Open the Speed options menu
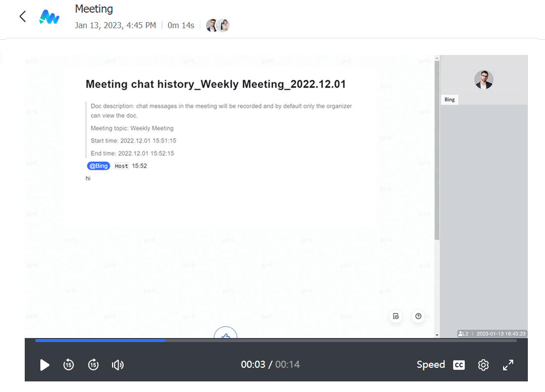Screen dimensions: 545x392 (x=430, y=365)
